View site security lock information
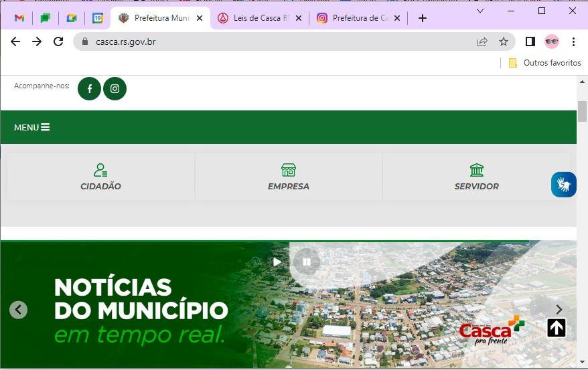Screen dimensions: 588x370 85,41
